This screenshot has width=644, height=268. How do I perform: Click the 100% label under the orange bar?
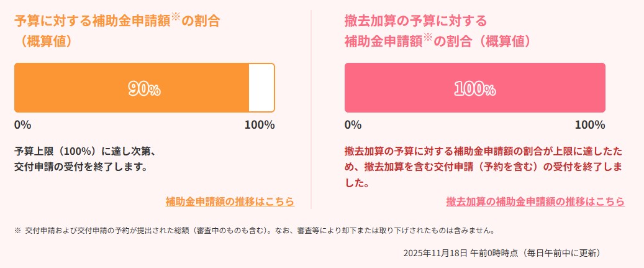pos(260,124)
